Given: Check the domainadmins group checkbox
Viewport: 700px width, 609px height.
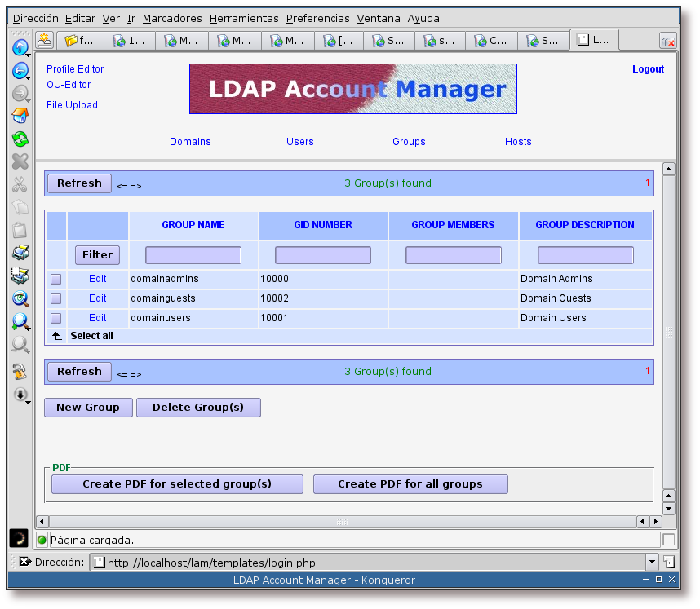Looking at the screenshot, I should [56, 279].
